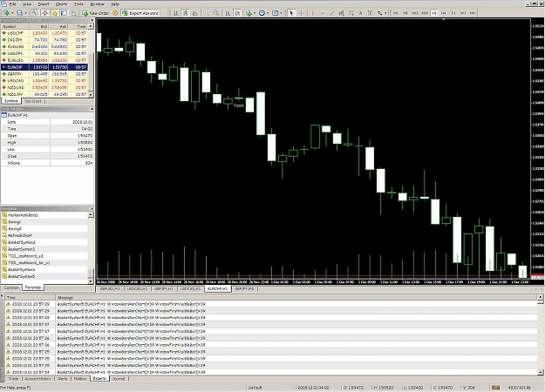545x392 pixels.
Task: Click the Message column header in Terminal
Action: pos(296,298)
